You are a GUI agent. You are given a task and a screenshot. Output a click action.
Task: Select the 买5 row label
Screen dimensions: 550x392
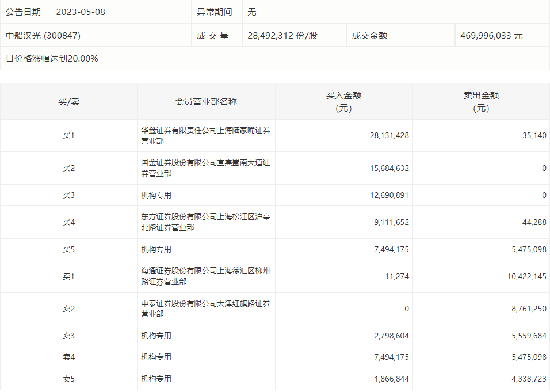point(69,249)
